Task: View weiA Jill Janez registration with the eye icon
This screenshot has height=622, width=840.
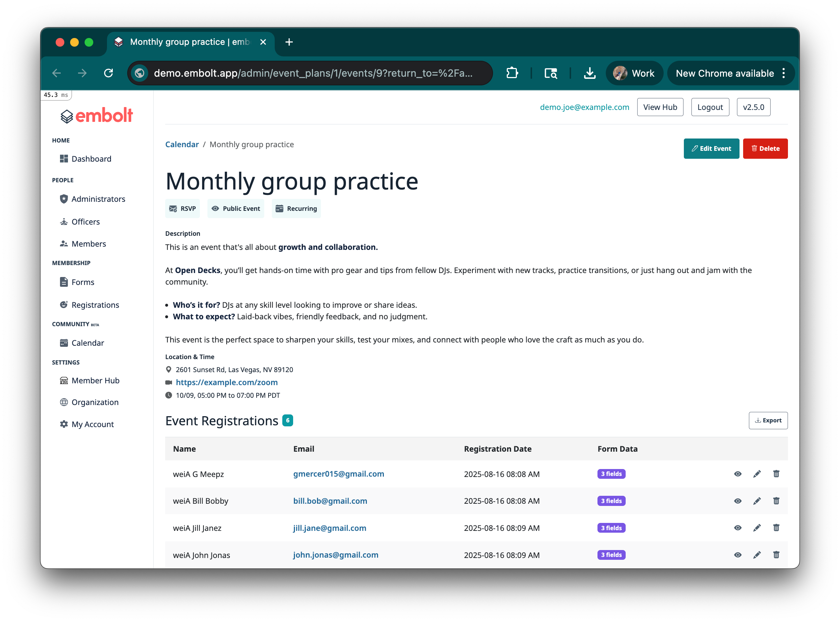Action: click(738, 528)
